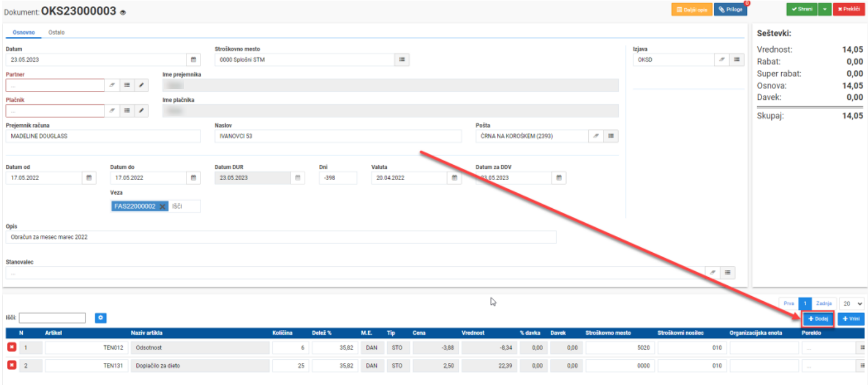Click the Prejemnik računa name field
Viewport: 868px width, 387px height.
point(103,136)
